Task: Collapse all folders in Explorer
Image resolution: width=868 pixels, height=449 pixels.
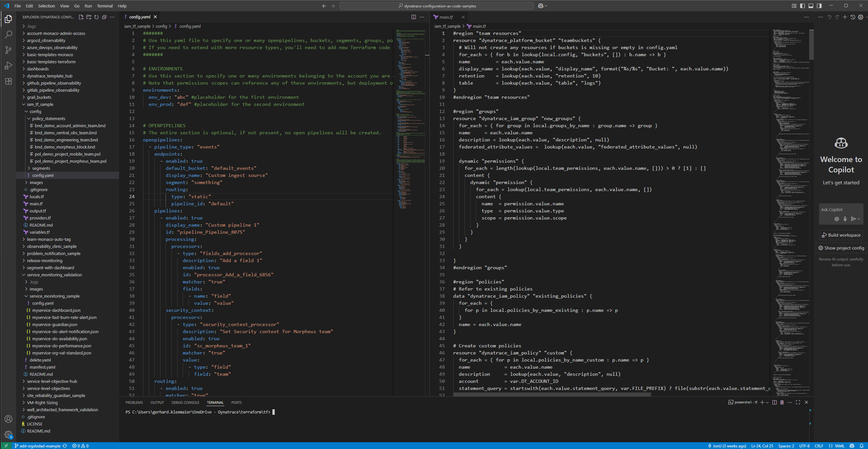Action: [104, 17]
